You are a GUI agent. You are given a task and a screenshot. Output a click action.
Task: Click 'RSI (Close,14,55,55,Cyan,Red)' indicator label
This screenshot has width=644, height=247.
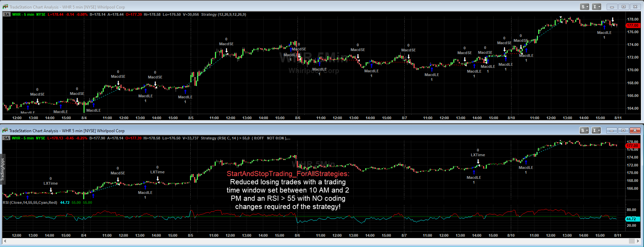tap(30, 202)
